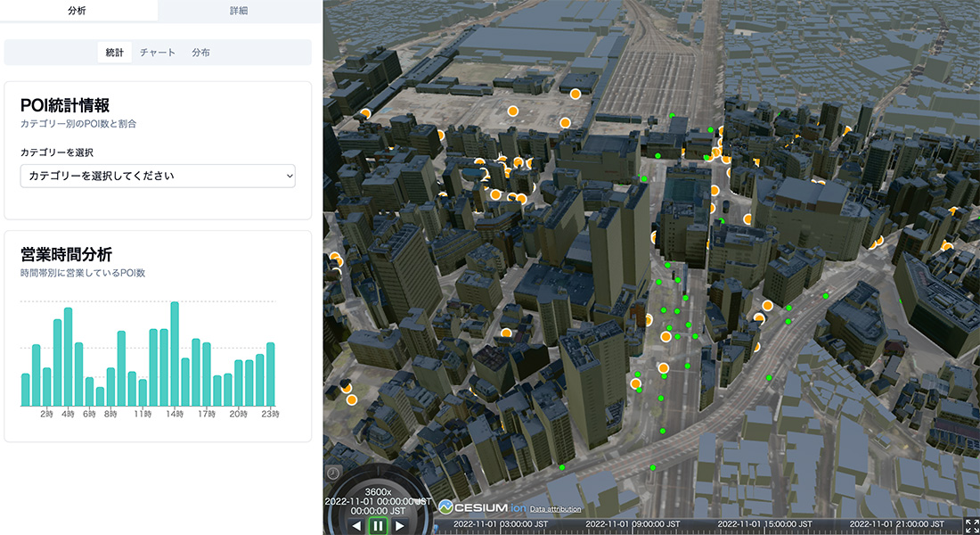Switch to the 分布 sub-tab
The image size is (980, 535).
click(200, 53)
